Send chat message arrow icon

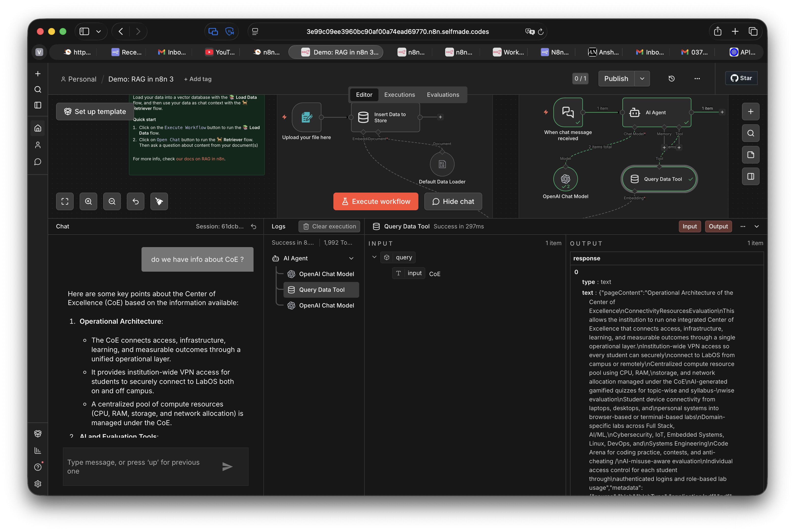click(227, 466)
